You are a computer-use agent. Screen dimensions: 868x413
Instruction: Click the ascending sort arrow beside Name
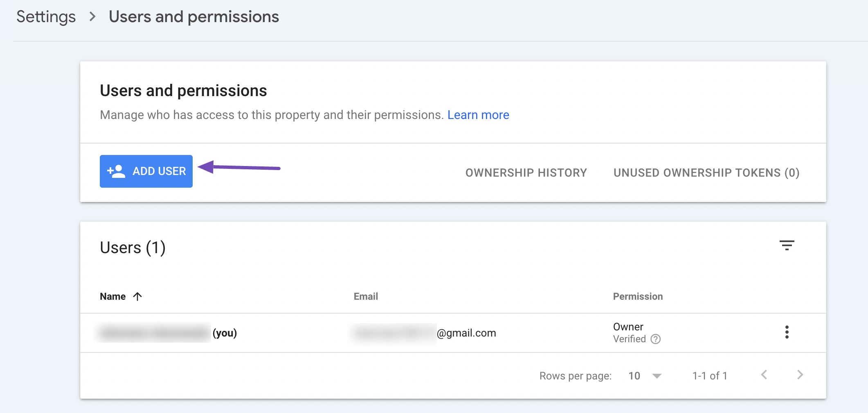(137, 296)
